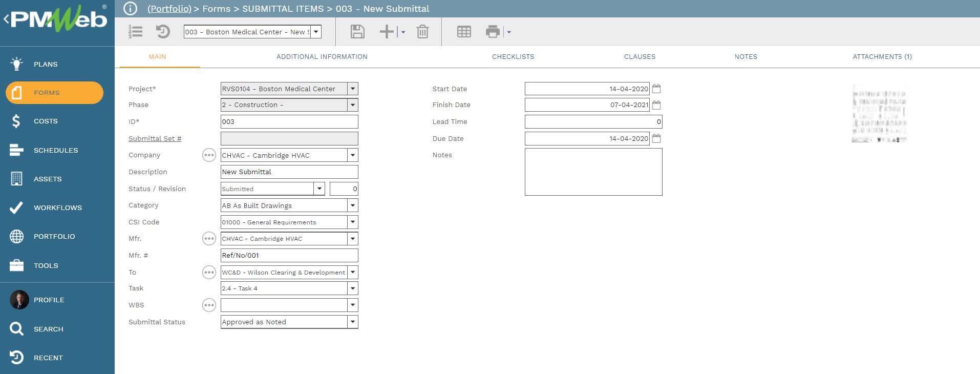Viewport: 980px width, 374px height.
Task: Open the record selector dropdown in toolbar
Action: (316, 32)
